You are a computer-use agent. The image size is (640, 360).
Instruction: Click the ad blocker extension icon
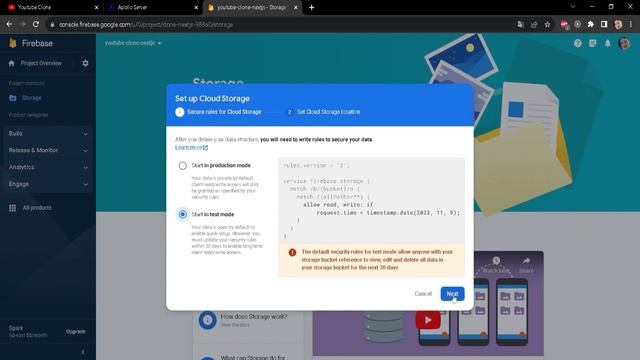point(564,24)
